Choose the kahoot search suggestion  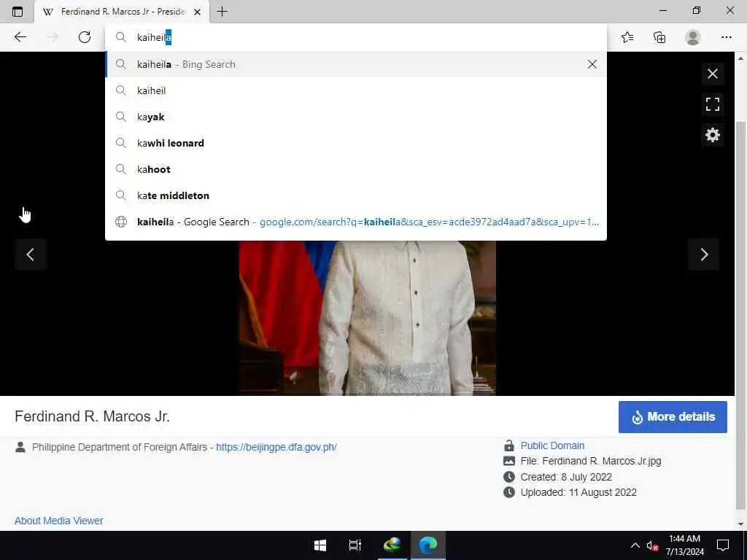coord(355,169)
